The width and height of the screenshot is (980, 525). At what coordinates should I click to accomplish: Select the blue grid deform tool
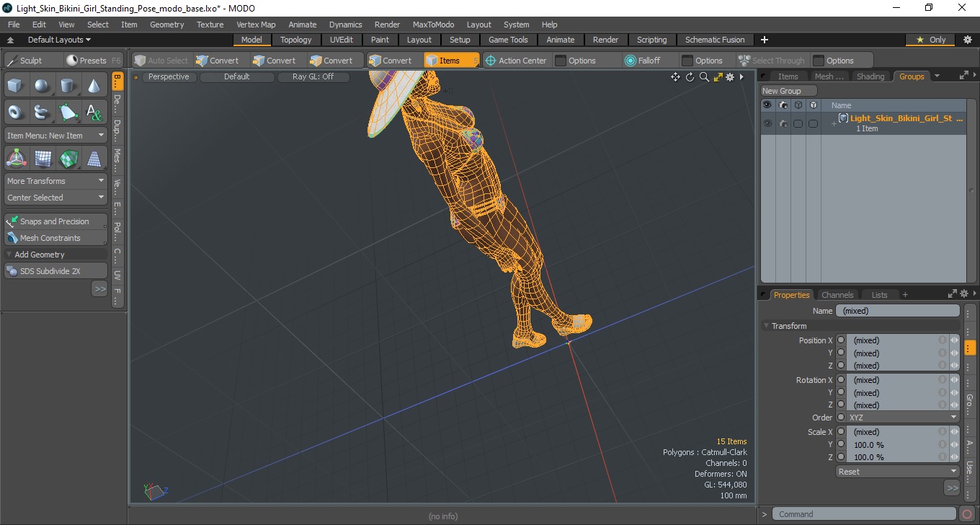(x=42, y=158)
